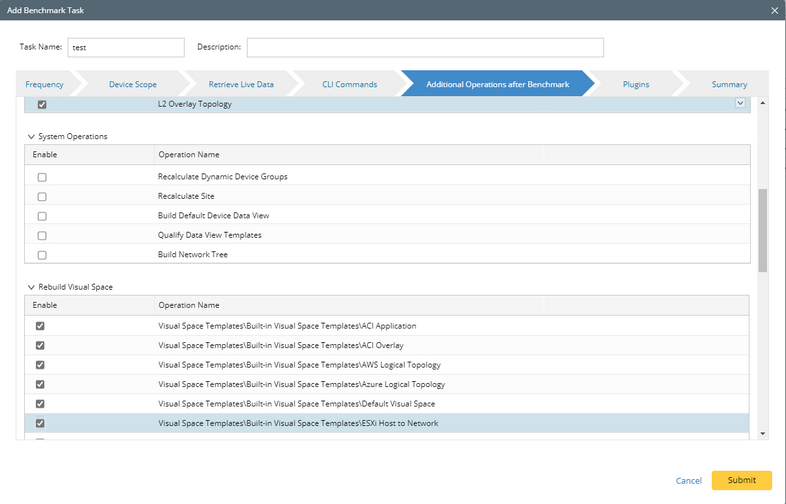The width and height of the screenshot is (786, 504).
Task: Enable the Recalculate Site checkbox
Action: click(42, 196)
